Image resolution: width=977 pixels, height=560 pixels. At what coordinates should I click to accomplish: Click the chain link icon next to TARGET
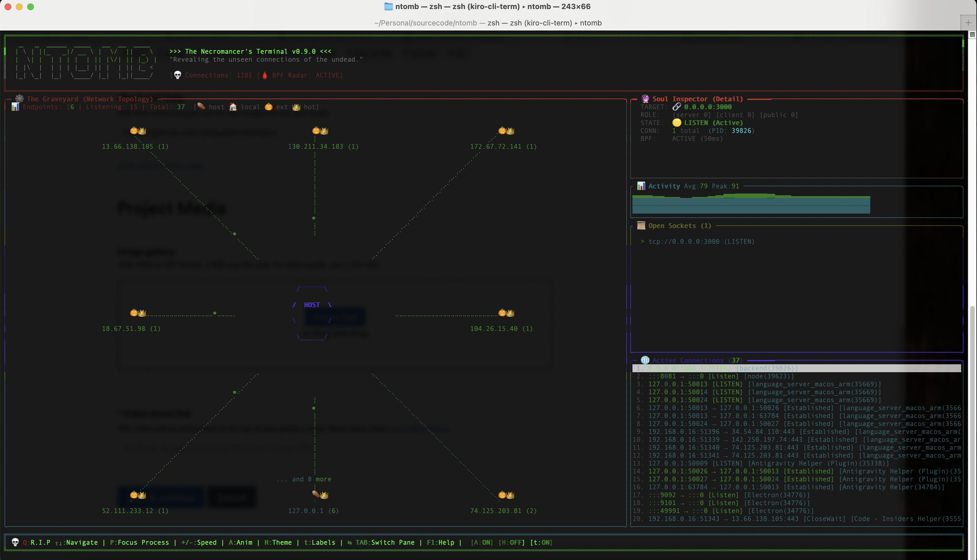[677, 107]
